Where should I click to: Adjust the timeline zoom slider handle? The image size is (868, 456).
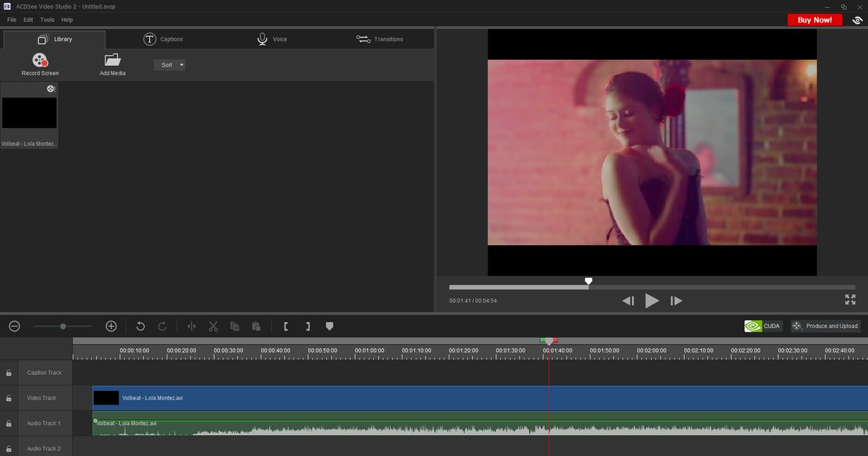tap(63, 326)
